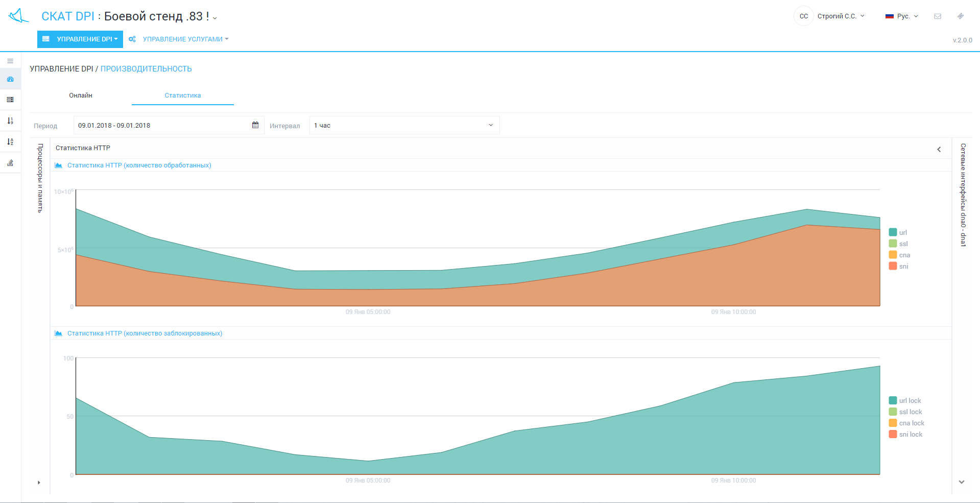Click the numeric sort 1-9 sidebar icon
This screenshot has width=980, height=503.
pos(10,121)
